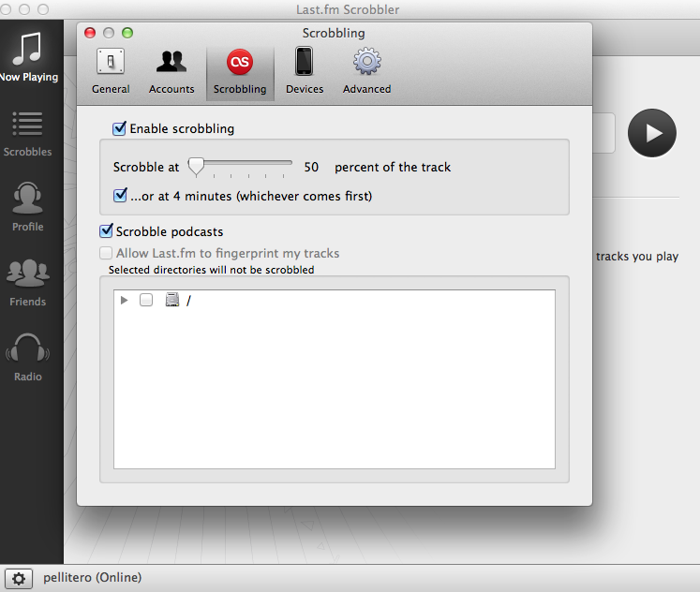Open the Now Playing music note icon

pyautogui.click(x=28, y=48)
